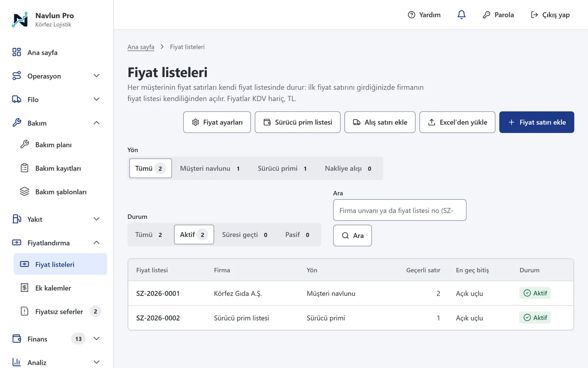The image size is (588, 368).
Task: Open the Bakım kayıtları page
Action: coord(60,168)
